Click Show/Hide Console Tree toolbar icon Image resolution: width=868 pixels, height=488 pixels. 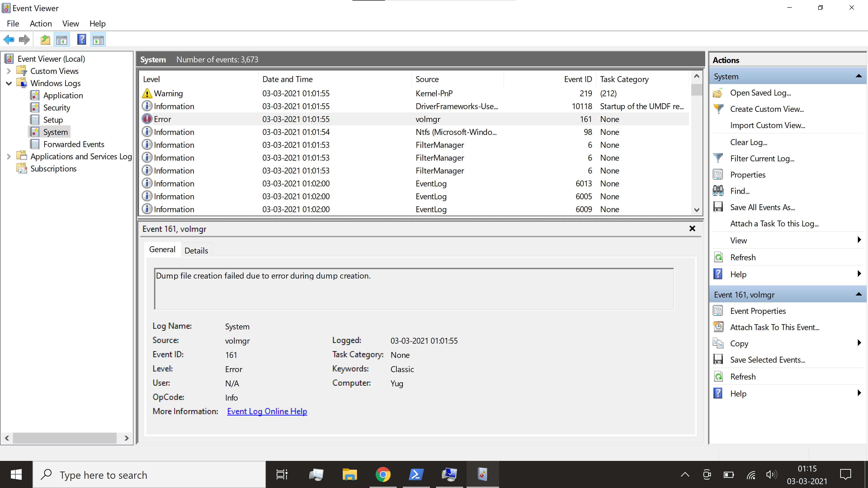(62, 40)
